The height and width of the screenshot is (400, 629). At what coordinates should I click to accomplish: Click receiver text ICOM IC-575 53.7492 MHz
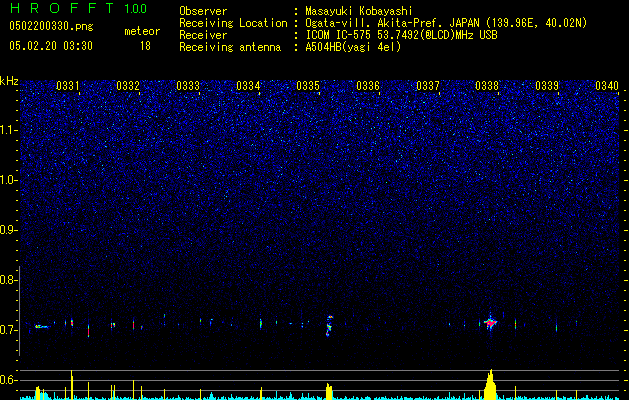point(401,35)
